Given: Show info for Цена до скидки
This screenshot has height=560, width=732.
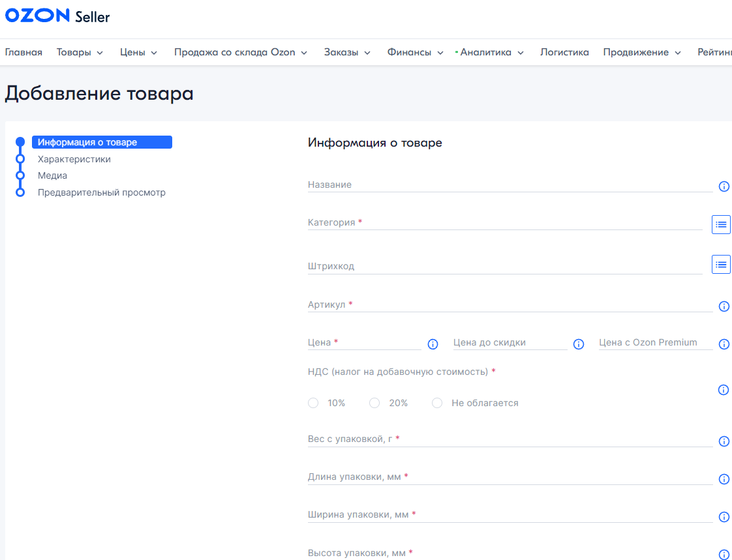Looking at the screenshot, I should 578,344.
